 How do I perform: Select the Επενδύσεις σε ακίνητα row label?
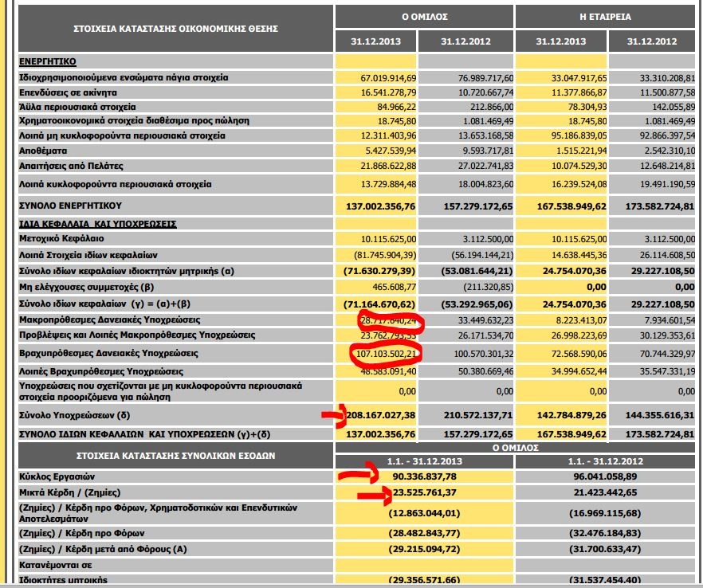(69, 92)
